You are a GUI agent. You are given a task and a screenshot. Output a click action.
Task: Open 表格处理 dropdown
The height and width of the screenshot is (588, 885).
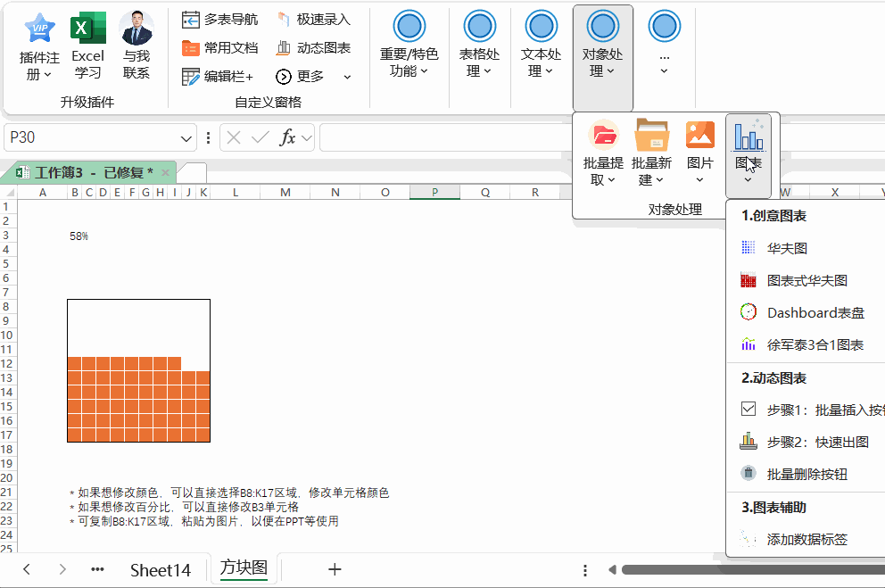(479, 46)
